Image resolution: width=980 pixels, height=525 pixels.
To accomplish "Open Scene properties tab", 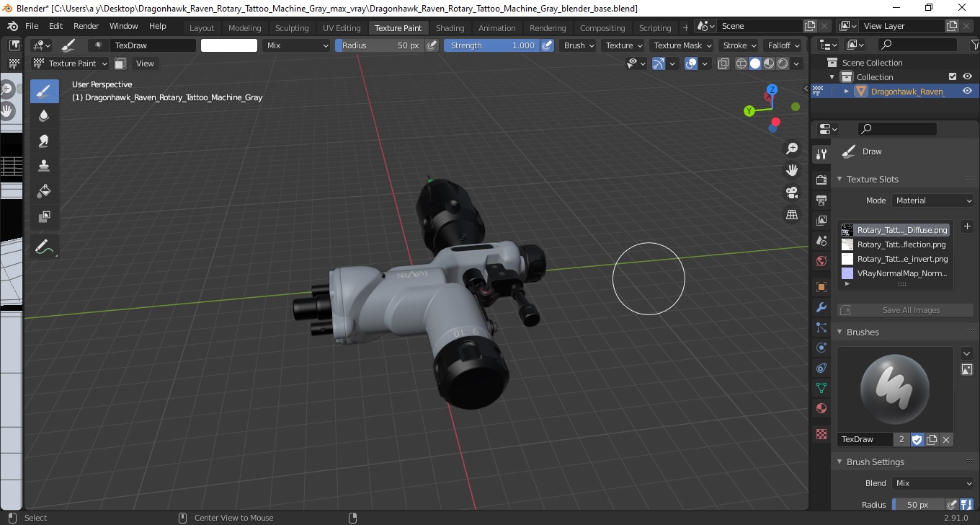I will tap(821, 241).
